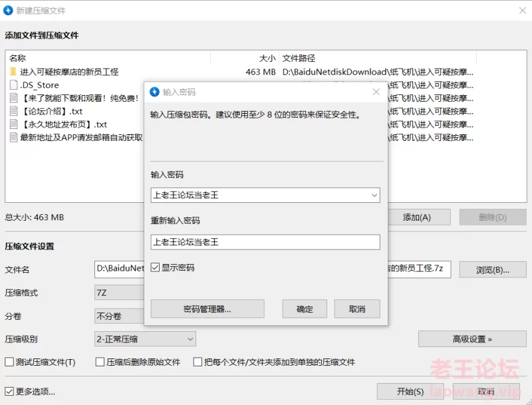Uncheck the 显示密码 checkbox
532x405 pixels.
point(155,267)
